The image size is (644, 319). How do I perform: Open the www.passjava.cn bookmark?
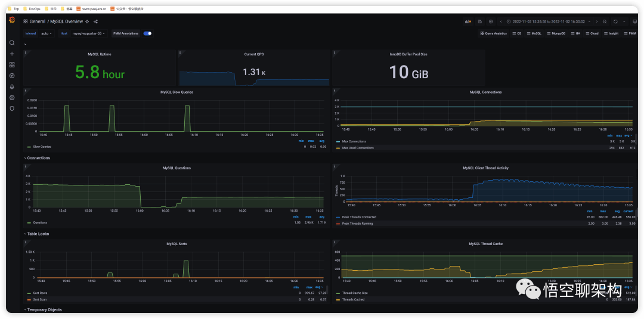91,8
